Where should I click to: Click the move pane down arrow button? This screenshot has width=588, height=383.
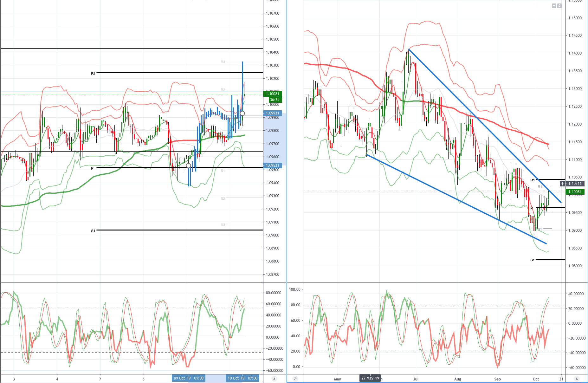coord(554,6)
